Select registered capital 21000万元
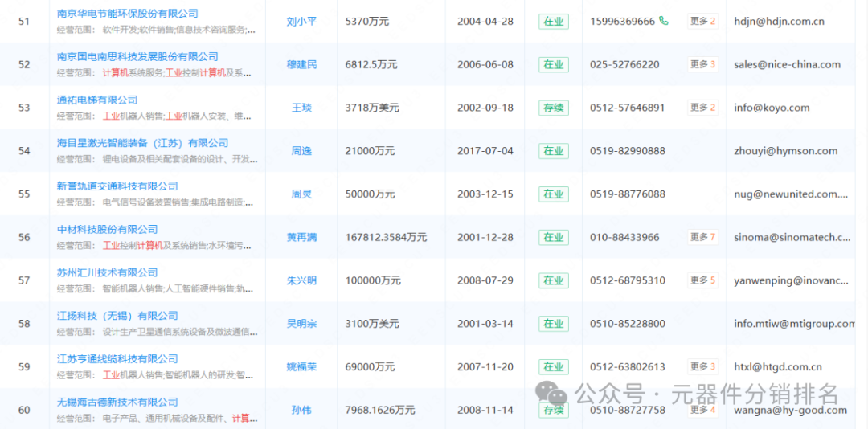Screen dimensions: 868x429 (x=370, y=151)
